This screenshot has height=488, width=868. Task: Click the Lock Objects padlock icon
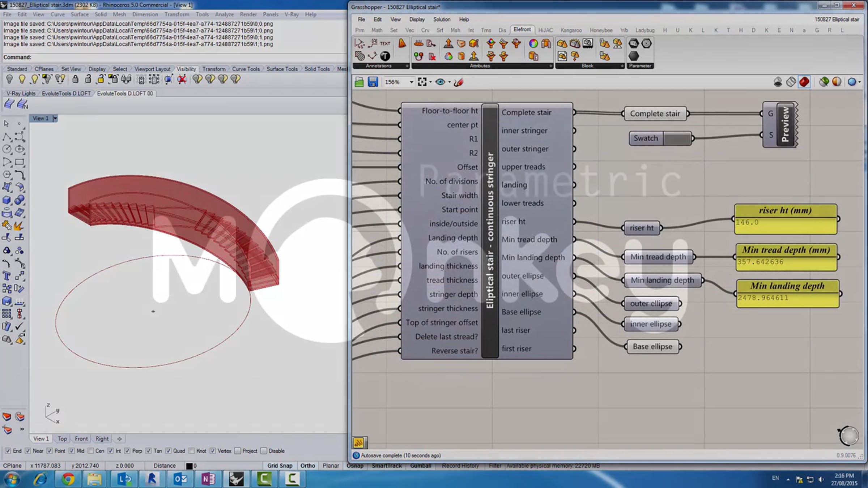click(x=75, y=79)
